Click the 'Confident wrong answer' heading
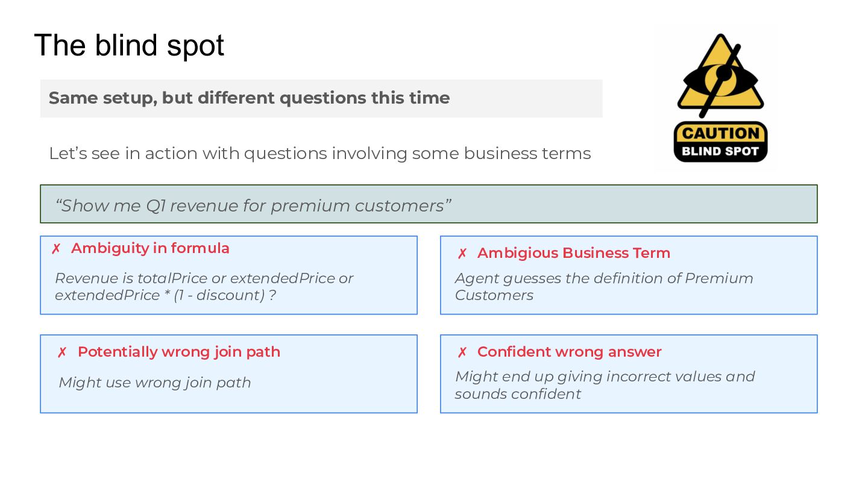 coord(569,352)
